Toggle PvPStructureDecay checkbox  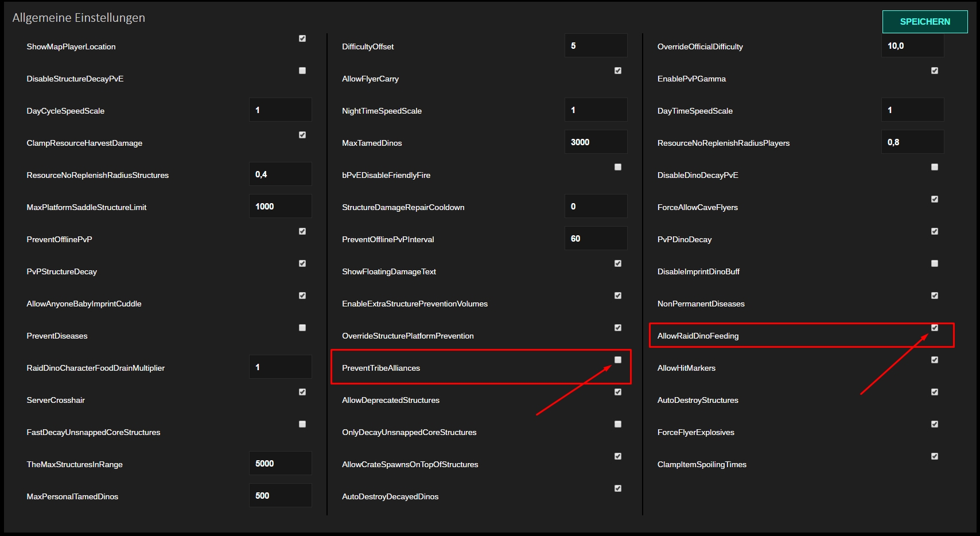coord(302,263)
